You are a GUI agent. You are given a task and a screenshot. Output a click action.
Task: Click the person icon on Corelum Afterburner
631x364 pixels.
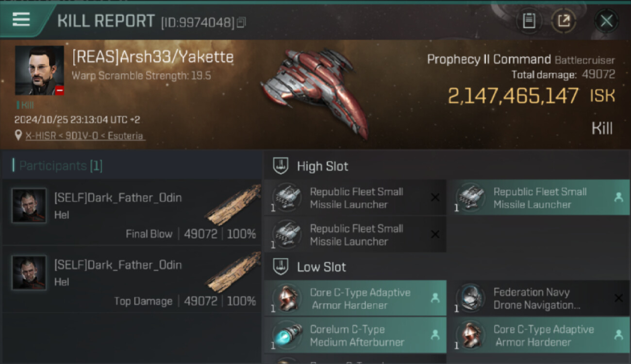click(435, 335)
